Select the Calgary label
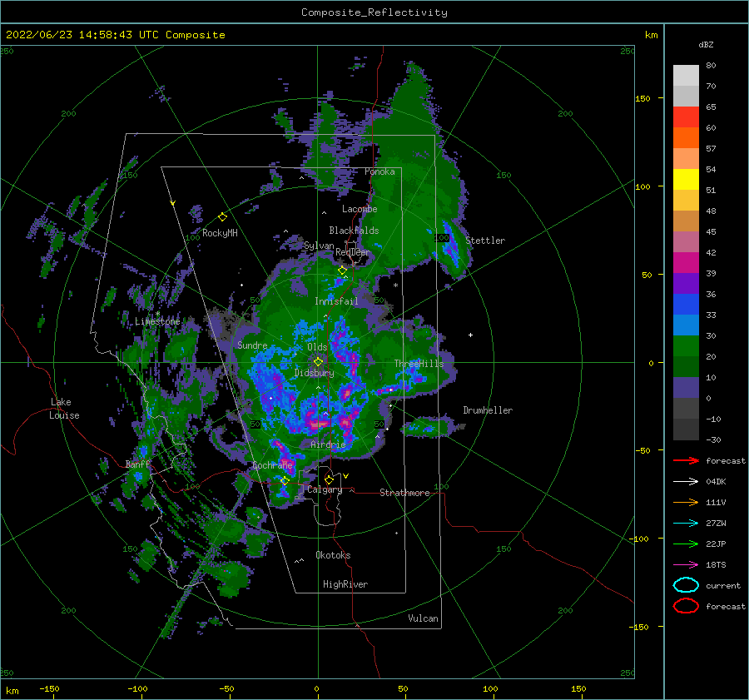The height and width of the screenshot is (700, 749). click(x=325, y=489)
